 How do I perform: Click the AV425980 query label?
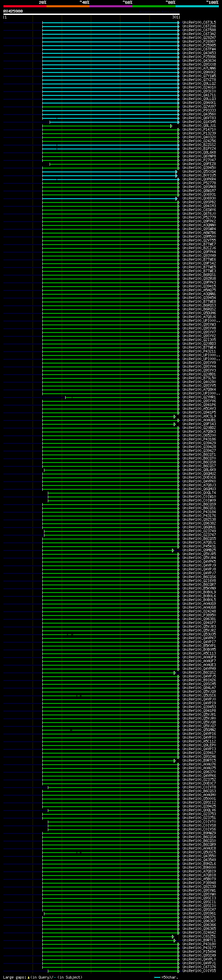coord(13,11)
